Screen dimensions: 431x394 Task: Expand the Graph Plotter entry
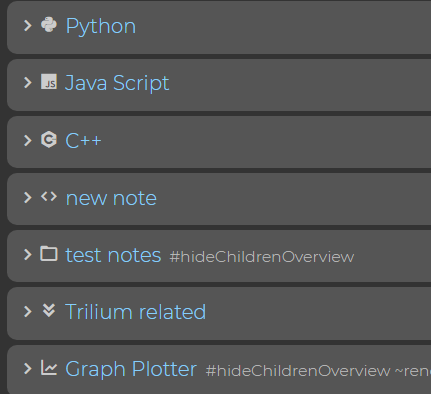point(28,369)
